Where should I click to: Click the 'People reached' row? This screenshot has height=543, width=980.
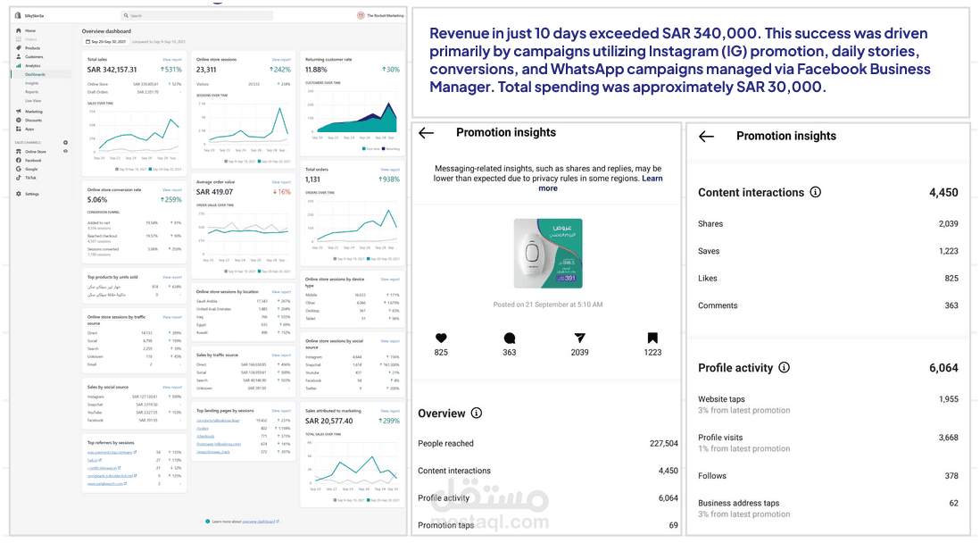547,444
